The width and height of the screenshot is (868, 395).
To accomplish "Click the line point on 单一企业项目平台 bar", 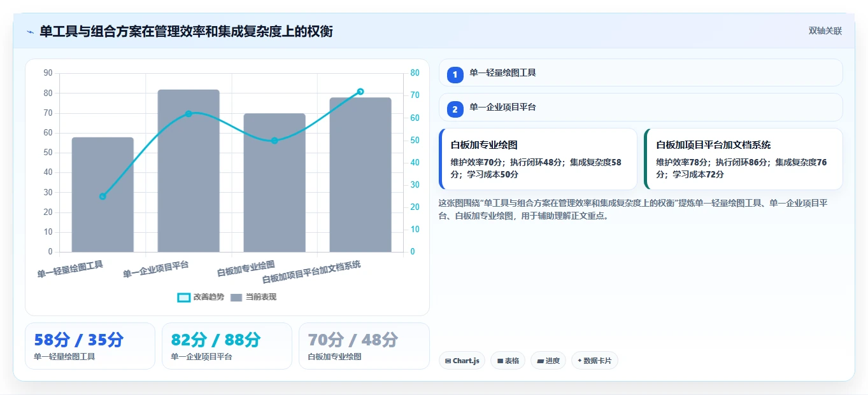I will (x=189, y=114).
